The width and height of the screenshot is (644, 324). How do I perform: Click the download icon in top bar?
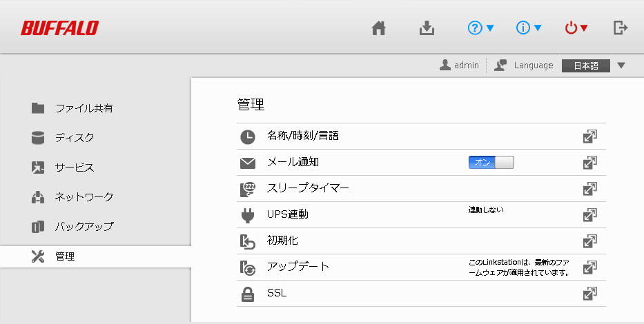[x=427, y=28]
